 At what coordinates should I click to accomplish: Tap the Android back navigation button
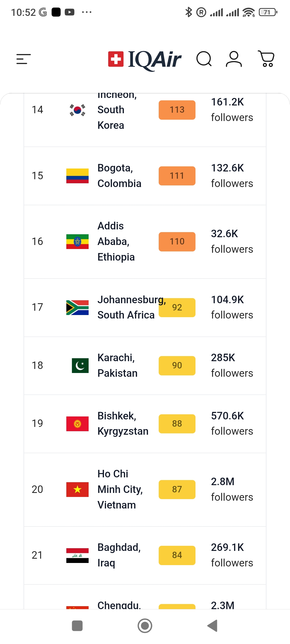212,626
